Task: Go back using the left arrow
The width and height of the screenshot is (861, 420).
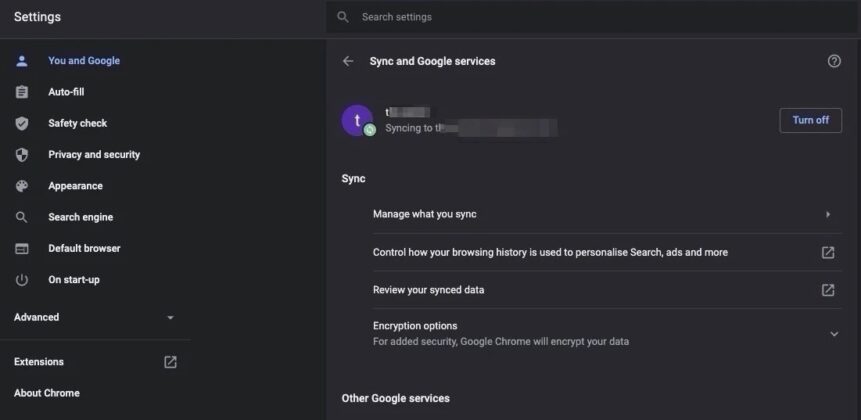Action: [348, 61]
